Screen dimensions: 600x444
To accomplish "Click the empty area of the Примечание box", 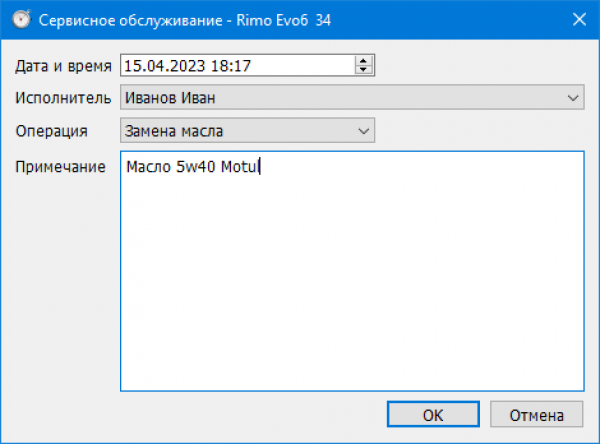I will coord(350,290).
